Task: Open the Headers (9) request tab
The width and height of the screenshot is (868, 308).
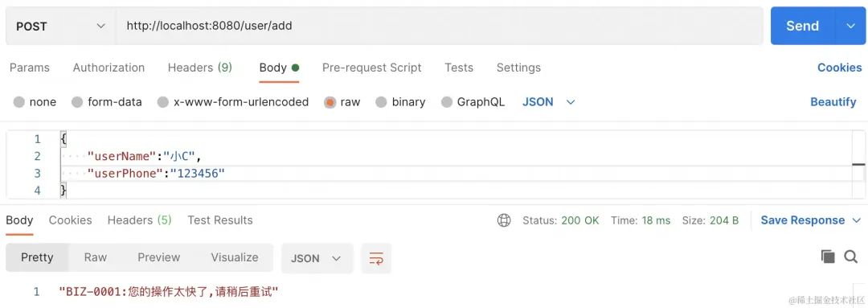Action: [x=200, y=68]
